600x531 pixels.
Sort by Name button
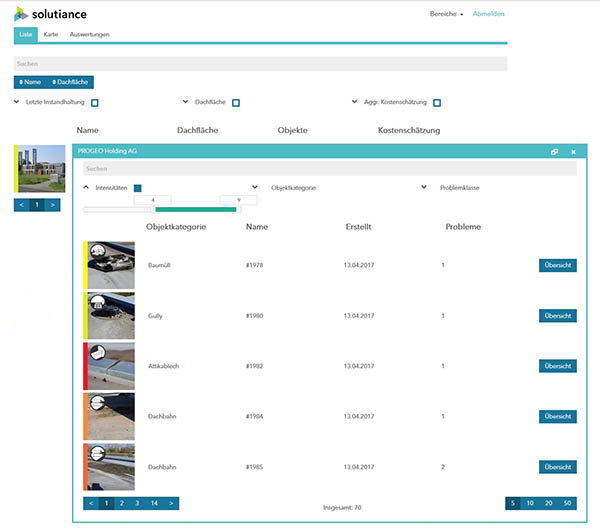(x=30, y=82)
